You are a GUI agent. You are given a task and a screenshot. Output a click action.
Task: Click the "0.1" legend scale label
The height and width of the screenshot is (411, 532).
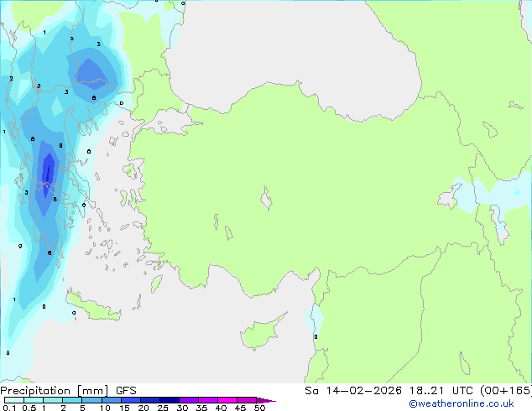tap(9, 408)
